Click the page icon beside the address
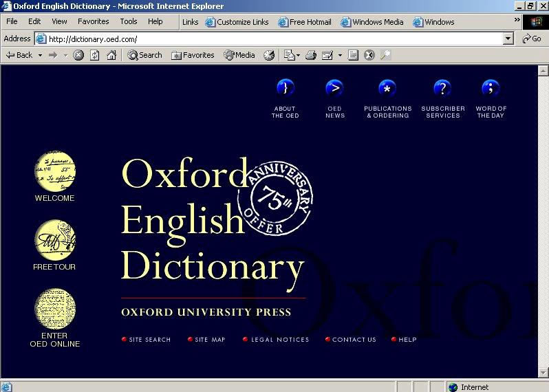Viewport: 549px width, 392px height. click(41, 39)
